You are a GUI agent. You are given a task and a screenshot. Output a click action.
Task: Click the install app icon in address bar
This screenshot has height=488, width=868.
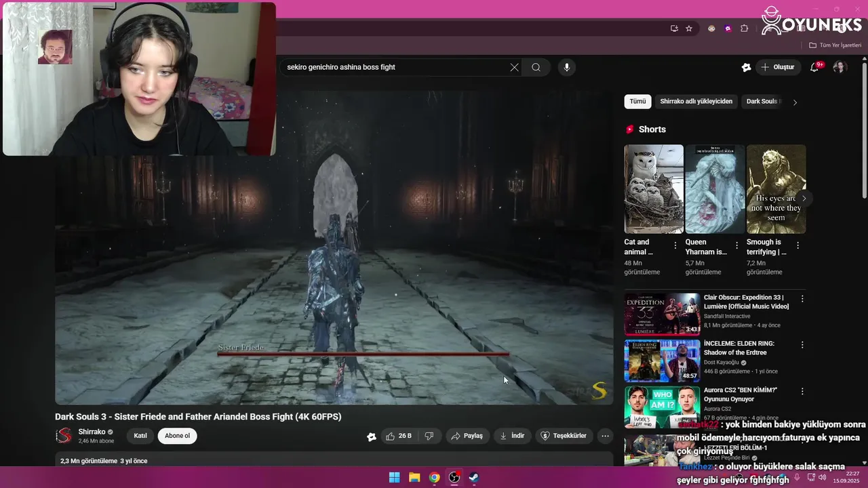point(674,28)
